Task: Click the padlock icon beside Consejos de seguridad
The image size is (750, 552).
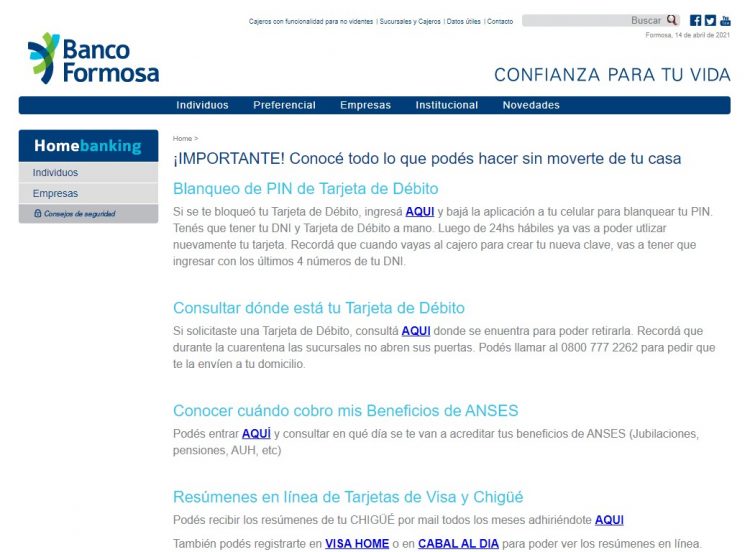Action: tap(37, 213)
